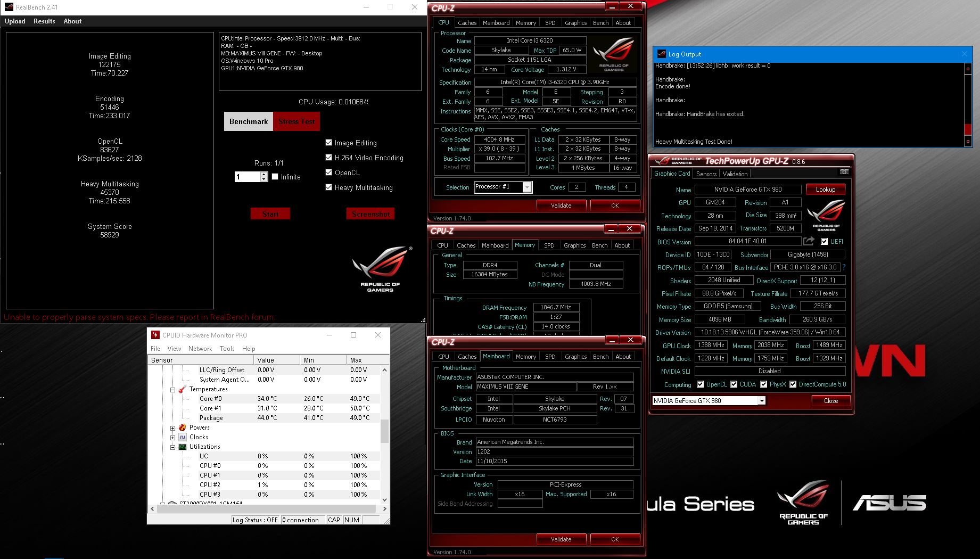Switch to the Validation tab in GPU-Z
The image size is (980, 559).
click(735, 174)
